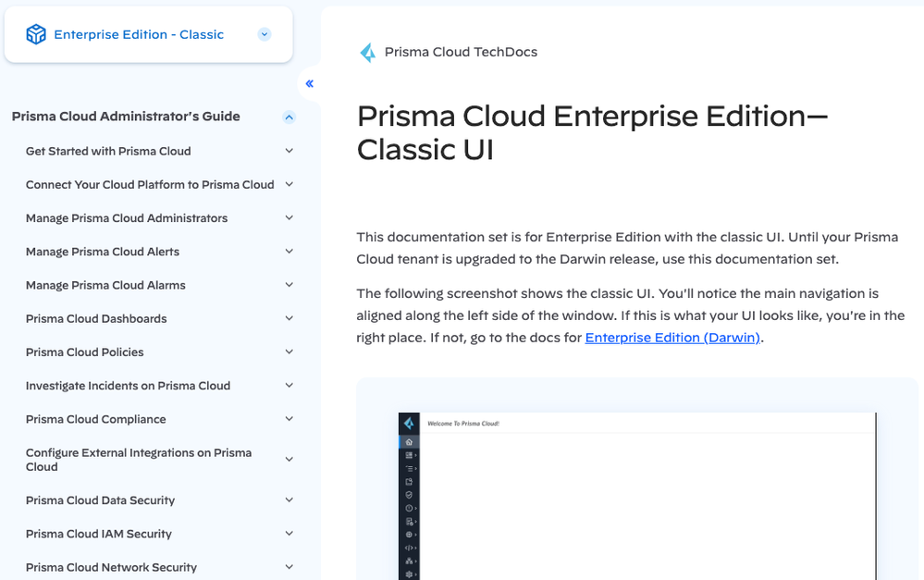The height and width of the screenshot is (580, 924).
Task: Go to Prisma Cloud Dashboards section
Action: pos(96,319)
